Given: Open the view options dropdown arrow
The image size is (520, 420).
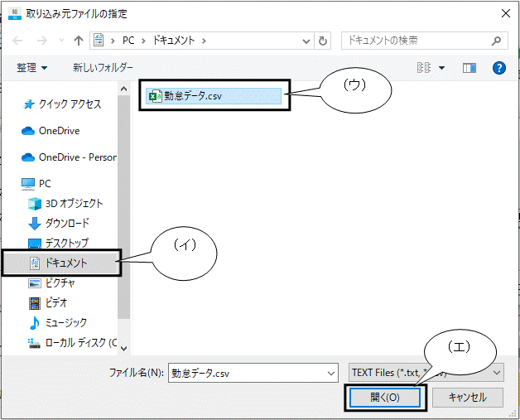Looking at the screenshot, I should [x=441, y=68].
